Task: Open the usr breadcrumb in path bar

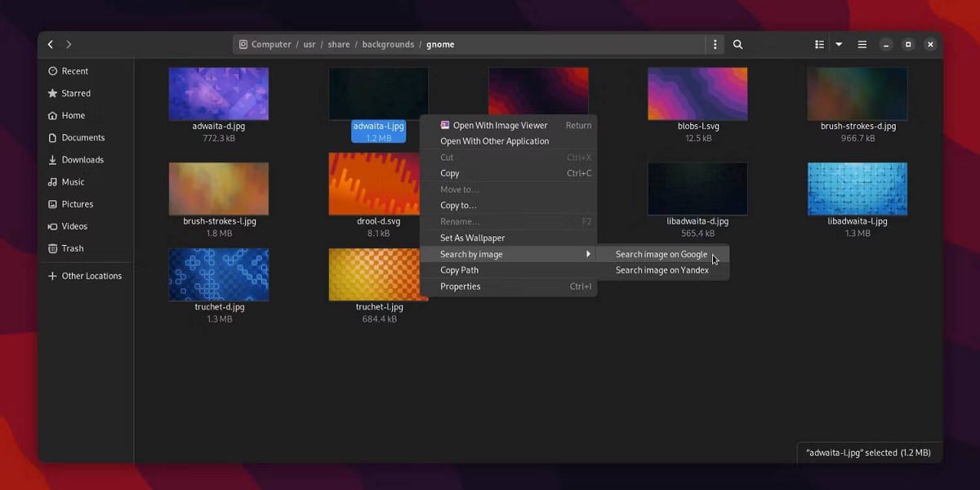Action: click(309, 44)
